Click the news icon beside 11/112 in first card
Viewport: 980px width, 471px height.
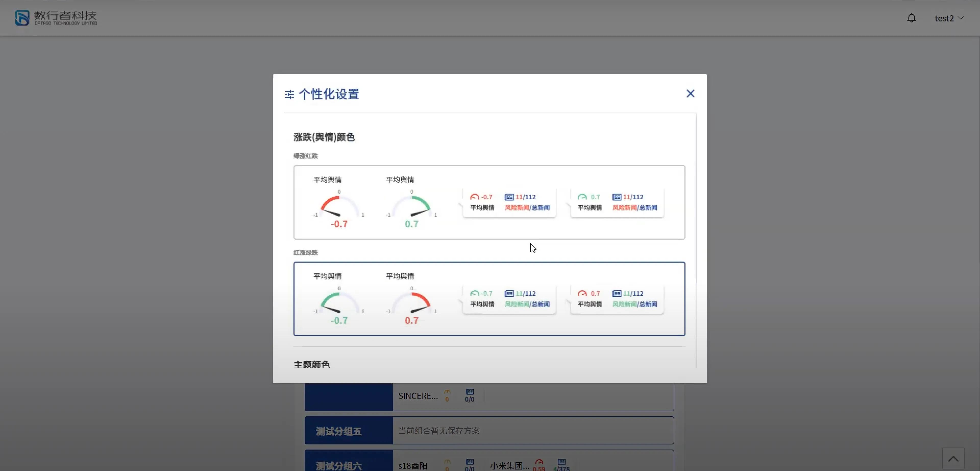(509, 197)
